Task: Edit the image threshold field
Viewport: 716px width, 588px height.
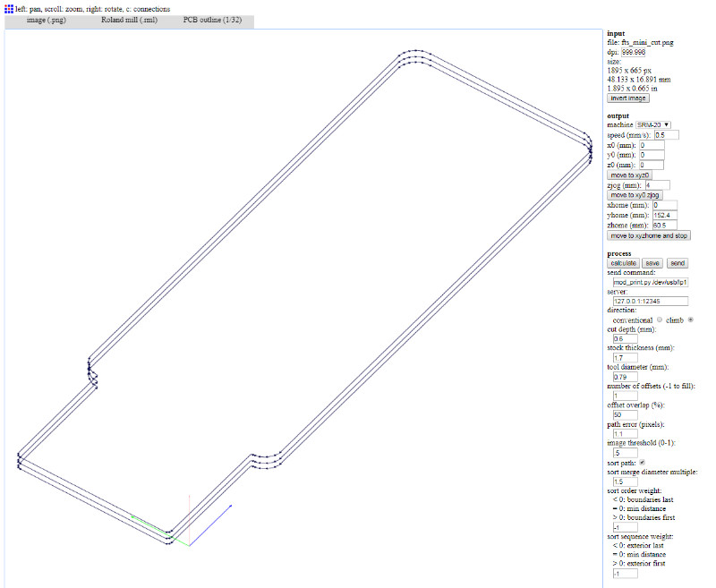Action: (625, 453)
